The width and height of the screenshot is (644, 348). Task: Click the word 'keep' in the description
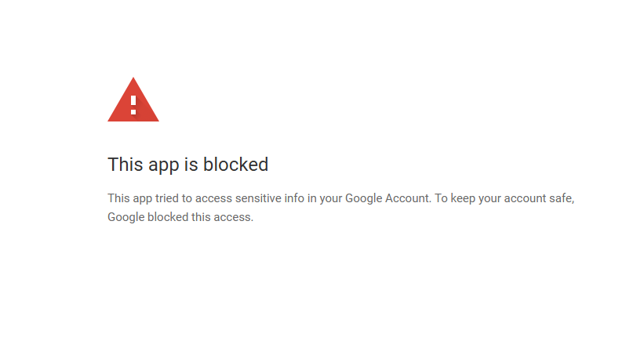pyautogui.click(x=463, y=198)
